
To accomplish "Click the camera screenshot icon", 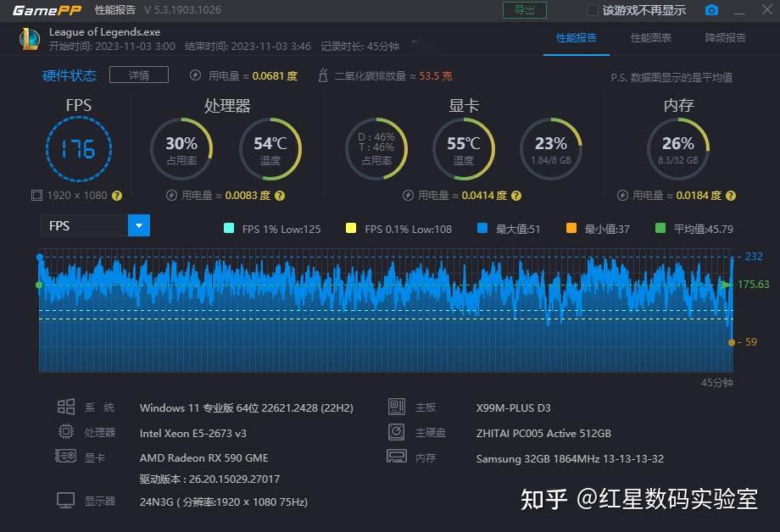I will pyautogui.click(x=711, y=10).
